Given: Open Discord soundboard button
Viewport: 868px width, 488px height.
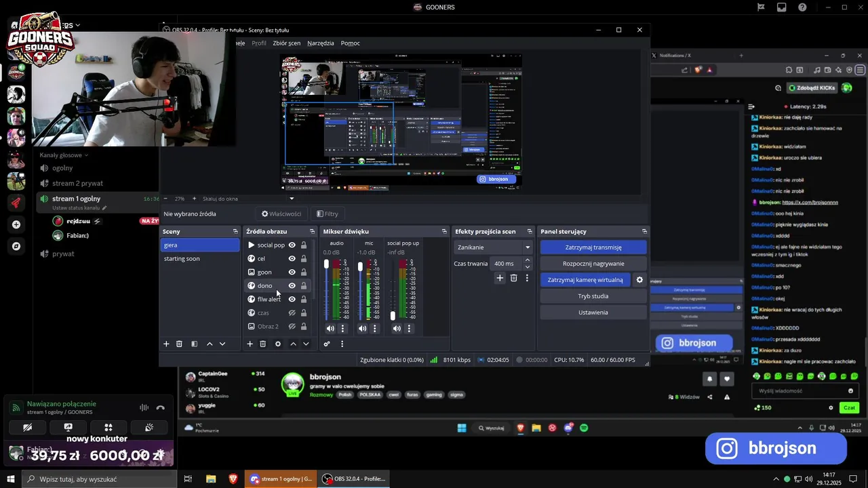Looking at the screenshot, I should (x=149, y=428).
